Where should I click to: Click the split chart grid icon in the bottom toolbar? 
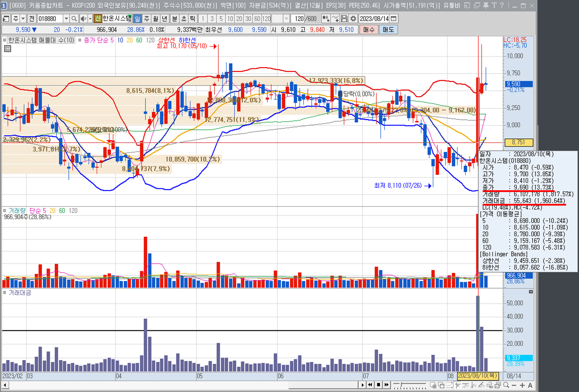point(433,385)
